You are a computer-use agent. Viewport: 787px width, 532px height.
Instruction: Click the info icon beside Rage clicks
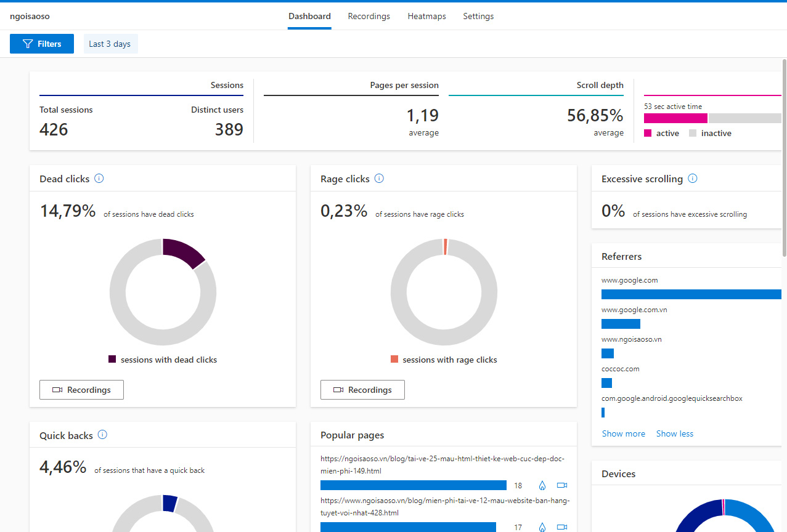pyautogui.click(x=379, y=179)
